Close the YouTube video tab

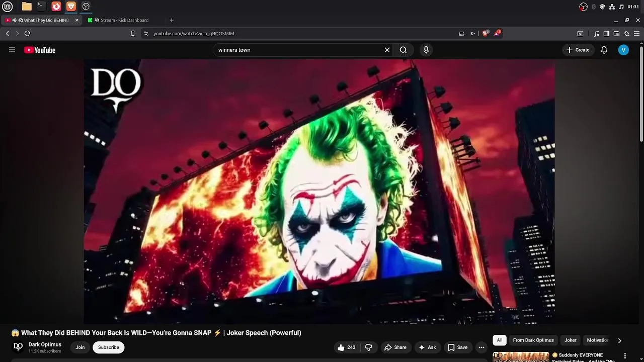tap(76, 20)
